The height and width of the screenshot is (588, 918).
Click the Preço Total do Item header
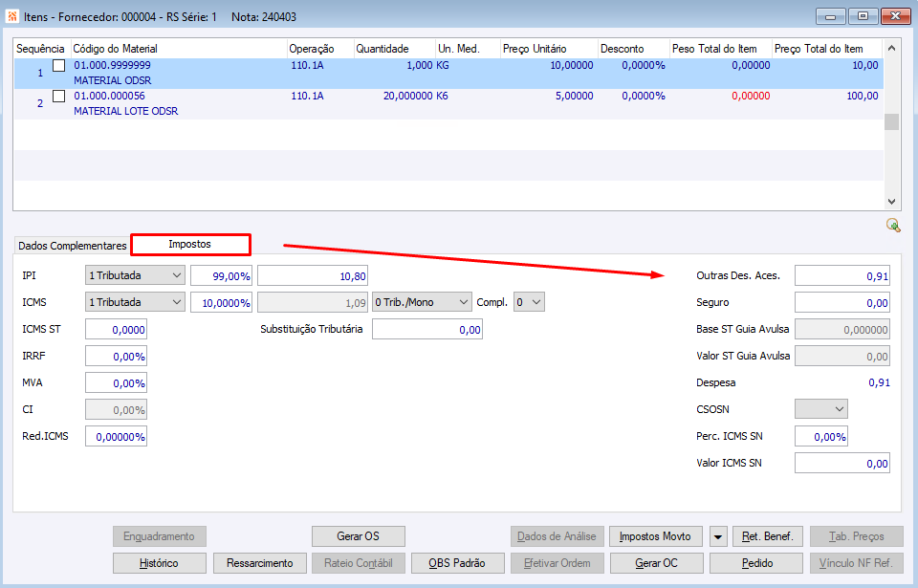(x=828, y=49)
